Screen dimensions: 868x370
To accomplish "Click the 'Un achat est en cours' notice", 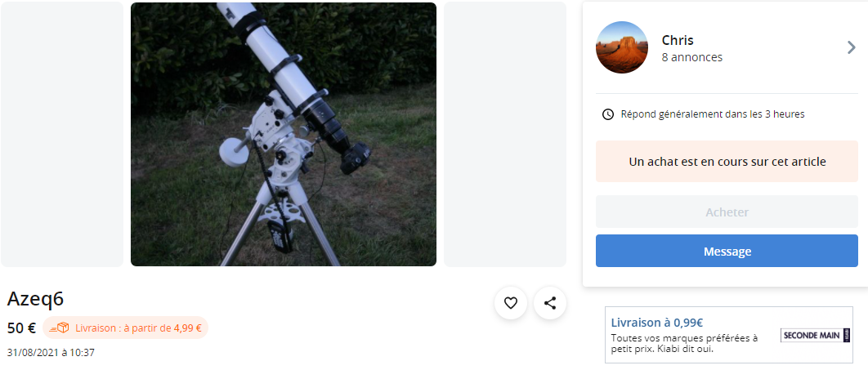I will (x=727, y=162).
